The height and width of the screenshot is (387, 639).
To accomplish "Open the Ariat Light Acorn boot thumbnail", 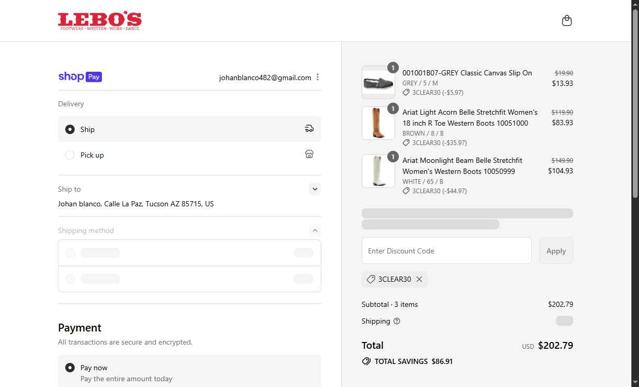I will 378,123.
